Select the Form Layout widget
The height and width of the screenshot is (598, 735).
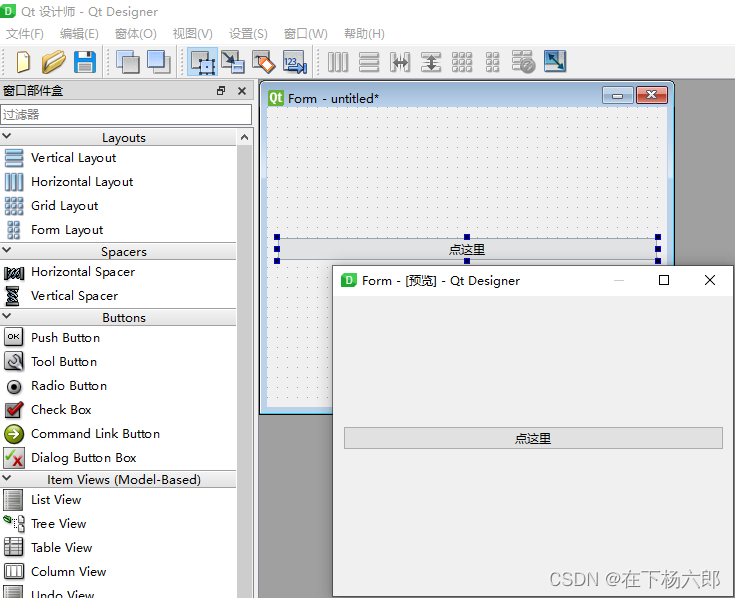coord(118,230)
